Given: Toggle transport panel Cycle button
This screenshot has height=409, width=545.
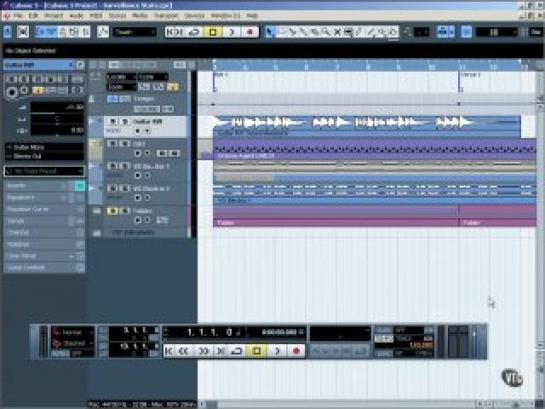Looking at the screenshot, I should click(237, 351).
